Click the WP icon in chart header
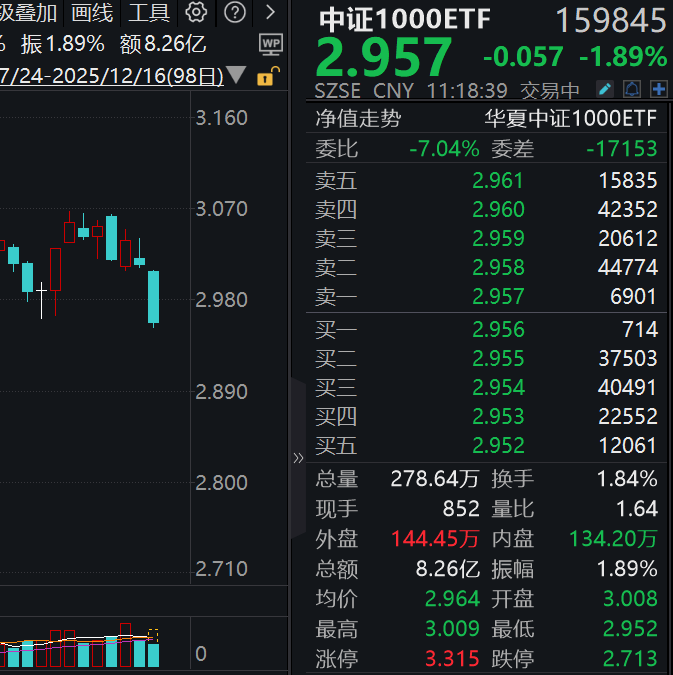 [x=270, y=44]
